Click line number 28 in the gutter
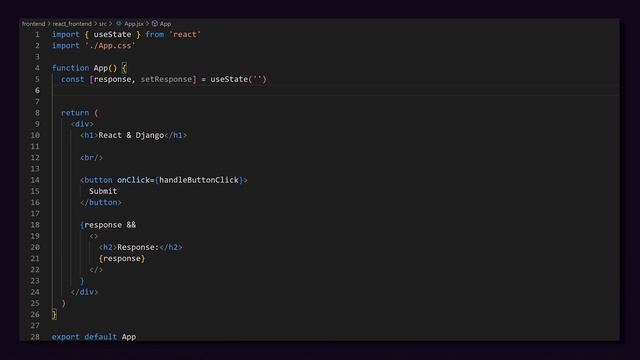Screen dimensions: 640x360 pyautogui.click(x=35, y=337)
